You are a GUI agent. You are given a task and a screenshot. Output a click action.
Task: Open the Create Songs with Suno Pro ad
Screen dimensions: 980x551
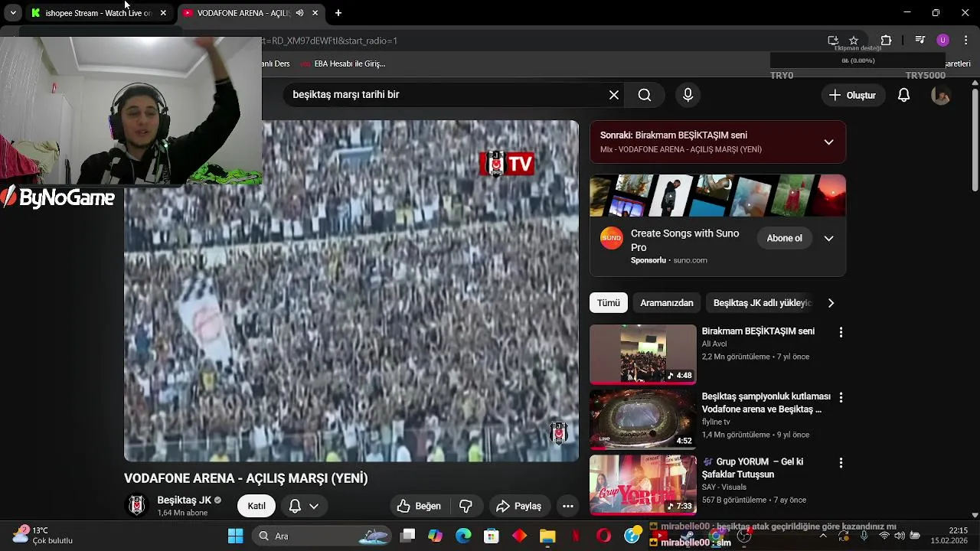click(684, 240)
